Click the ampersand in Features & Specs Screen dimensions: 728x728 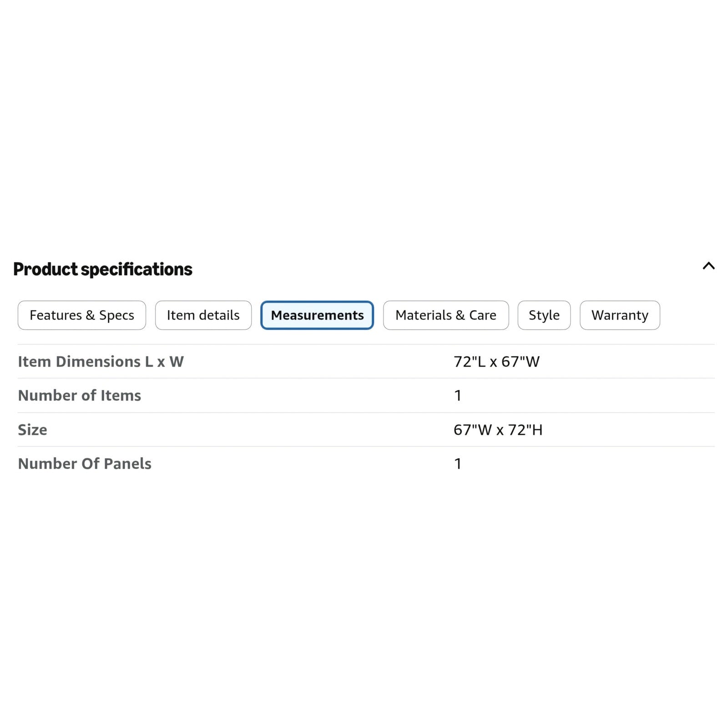pos(90,315)
